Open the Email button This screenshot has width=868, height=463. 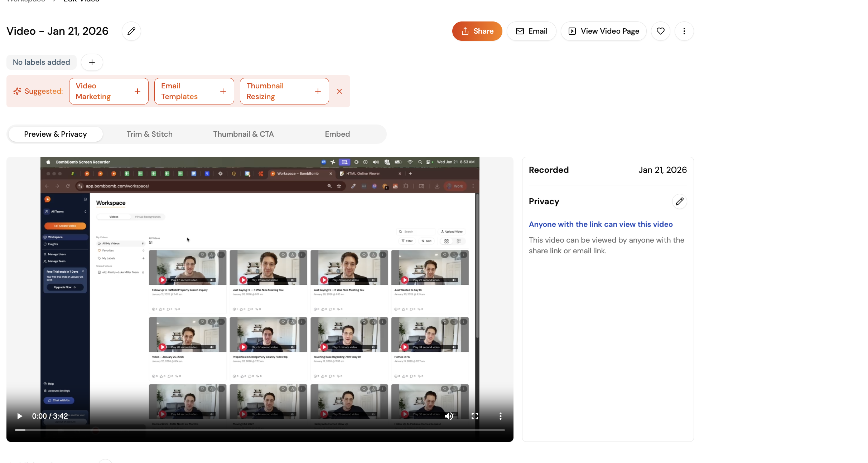pos(531,31)
